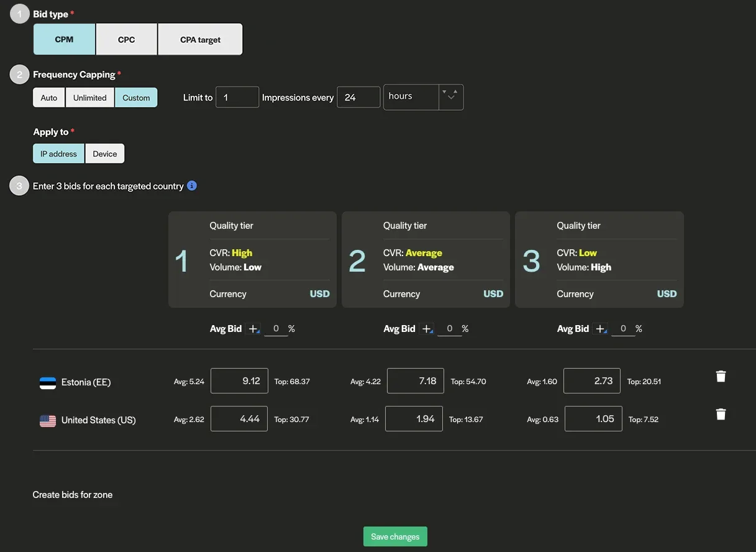Delete the United States (US) bid row

click(721, 415)
